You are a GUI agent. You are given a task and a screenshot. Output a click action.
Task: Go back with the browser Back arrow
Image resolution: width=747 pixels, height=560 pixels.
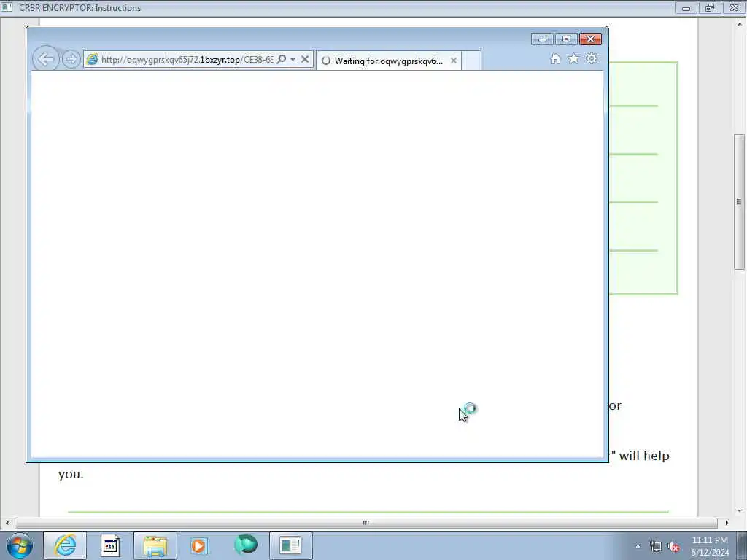(x=45, y=59)
